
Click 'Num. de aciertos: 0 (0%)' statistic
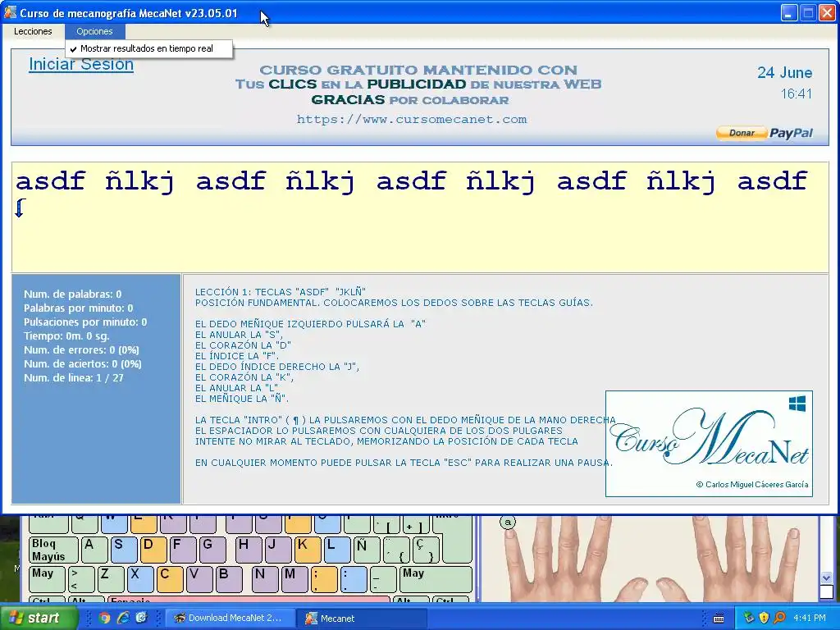(x=83, y=363)
